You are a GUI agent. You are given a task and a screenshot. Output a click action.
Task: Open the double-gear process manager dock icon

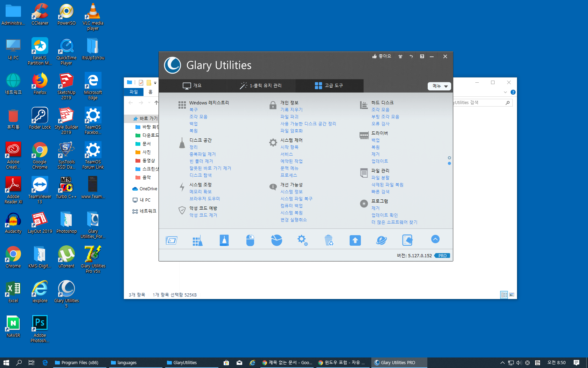302,240
